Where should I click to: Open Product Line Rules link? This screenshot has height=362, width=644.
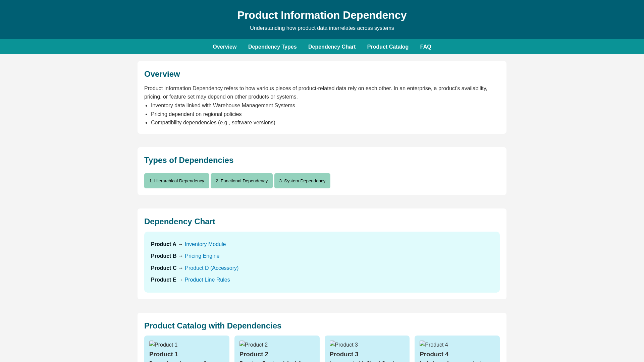pos(207,280)
